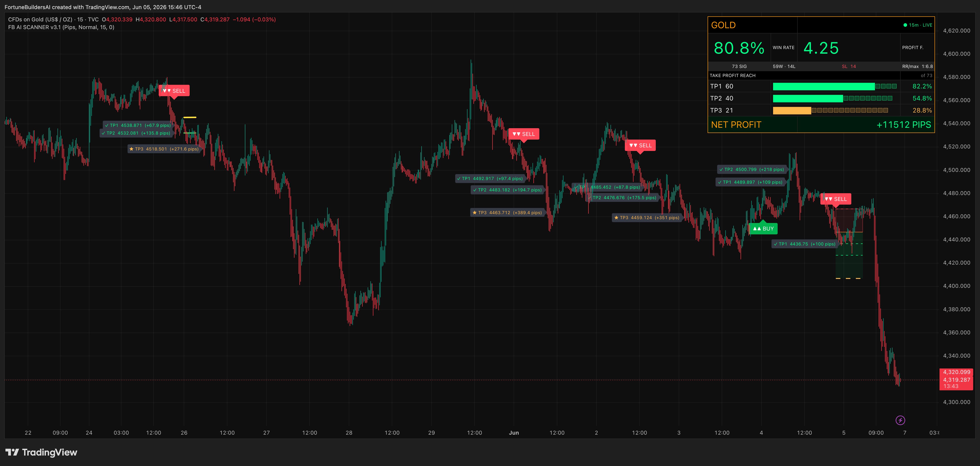The width and height of the screenshot is (980, 466).
Task: Click the change value −1.094 (−0.03%)
Action: click(x=254, y=19)
